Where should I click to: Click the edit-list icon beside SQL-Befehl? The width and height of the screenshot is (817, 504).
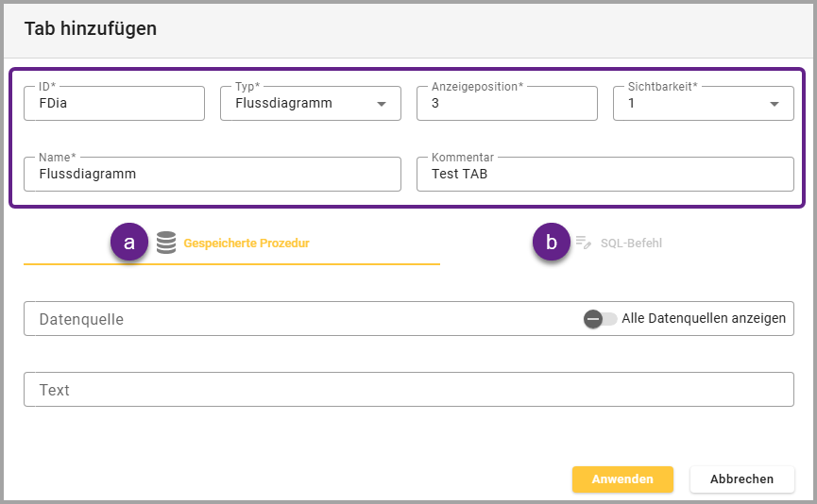(583, 243)
